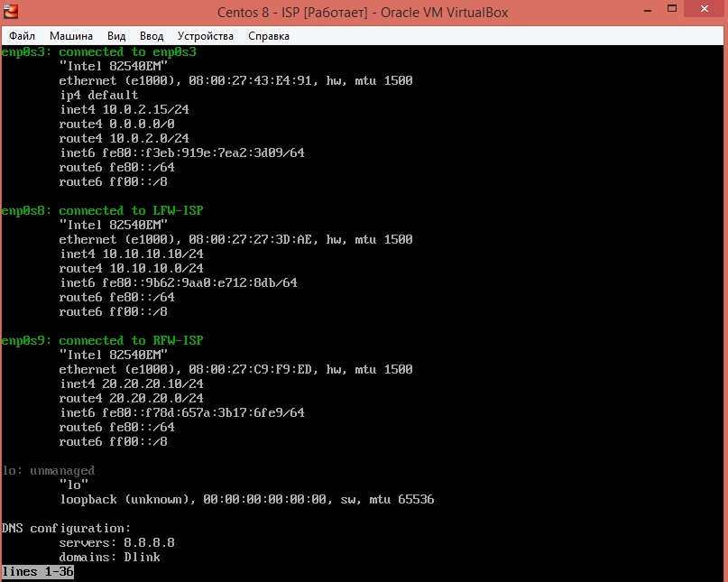
Task: Click the 'route4 0.0.0.0/0' line
Action: (117, 124)
